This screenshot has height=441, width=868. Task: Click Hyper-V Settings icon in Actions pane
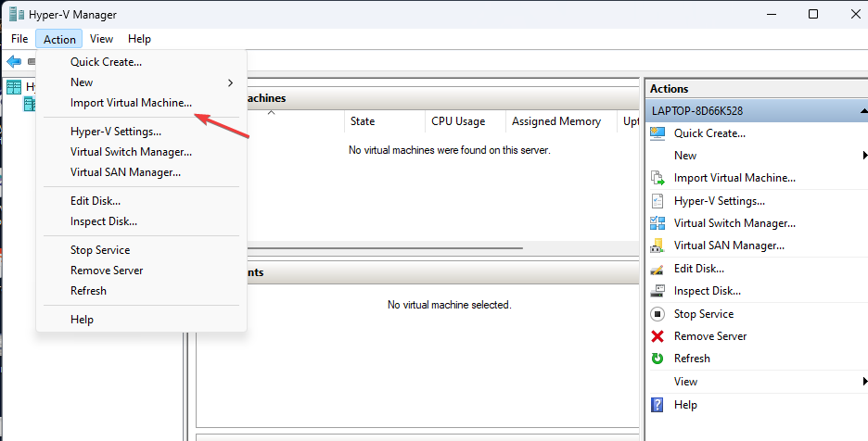tap(657, 201)
